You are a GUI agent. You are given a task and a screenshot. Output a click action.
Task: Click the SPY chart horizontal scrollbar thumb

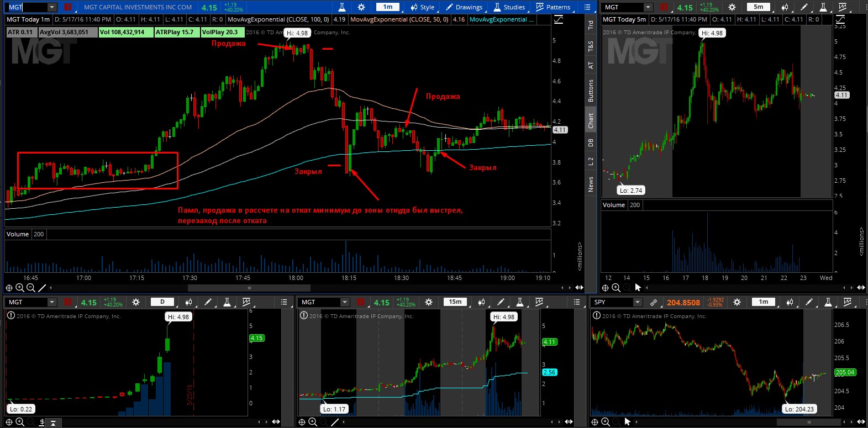pyautogui.click(x=809, y=422)
